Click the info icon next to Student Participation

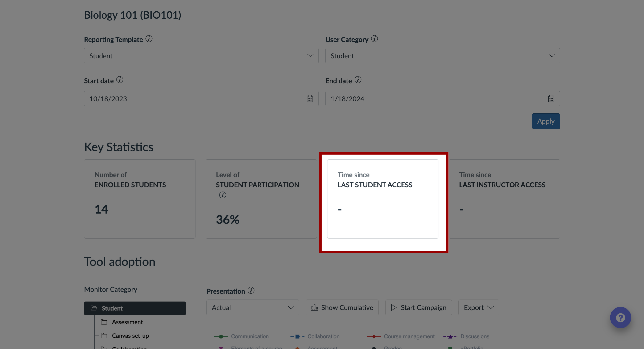222,195
